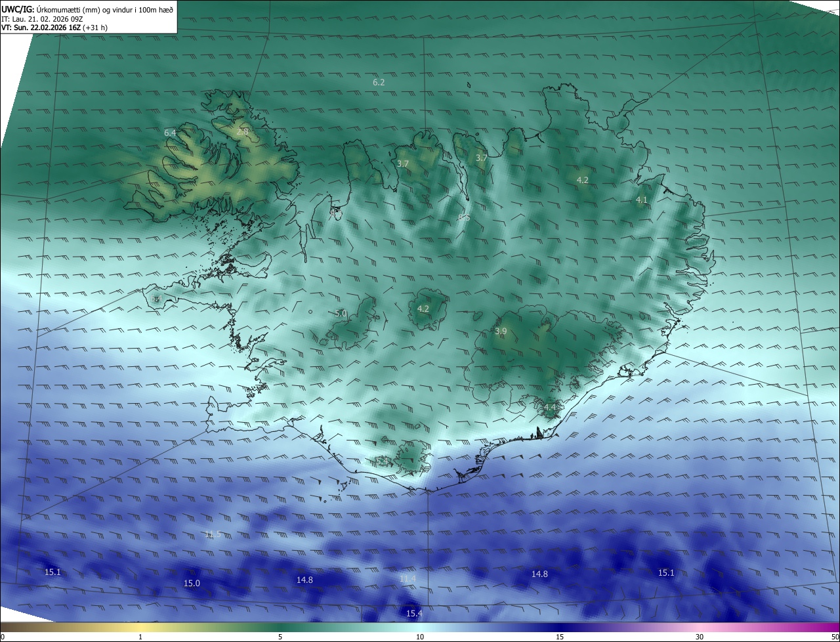Click the '10' label on the color scale

[420, 637]
